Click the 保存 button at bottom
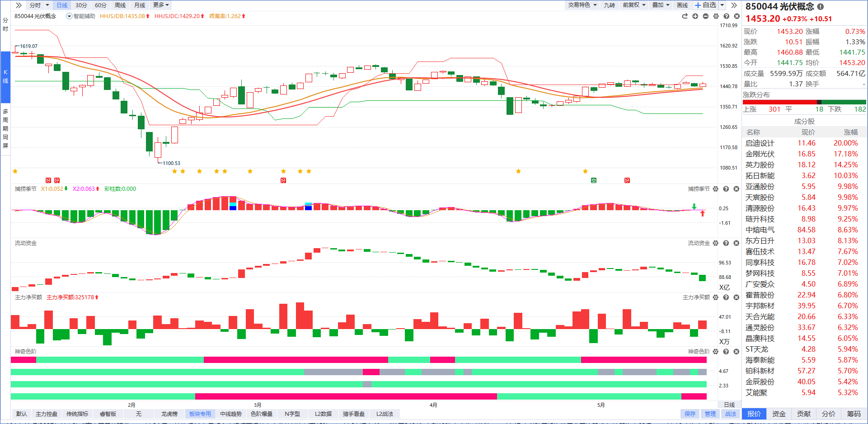The image size is (868, 424). tap(690, 414)
